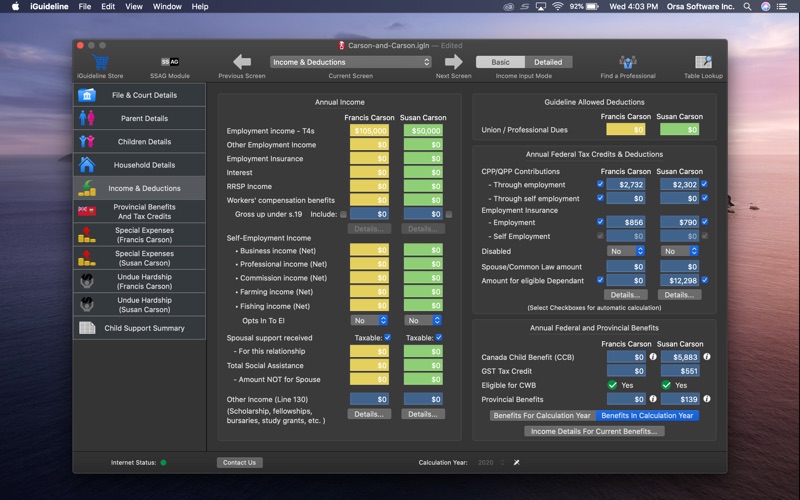Open the Help menu
This screenshot has height=500, width=800.
click(x=199, y=7)
